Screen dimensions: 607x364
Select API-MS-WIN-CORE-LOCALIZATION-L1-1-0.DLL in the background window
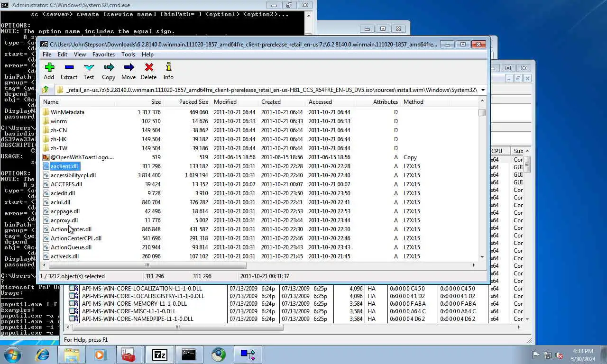pyautogui.click(x=143, y=289)
